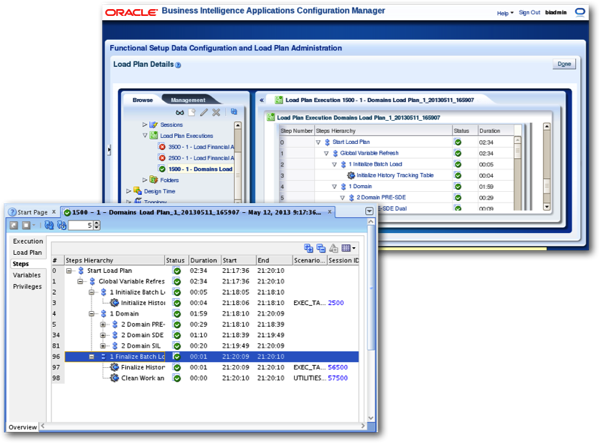Screen dimensions: 600x443
Task: Click the Initialize Histor scenario gear icon
Action: [x=114, y=303]
